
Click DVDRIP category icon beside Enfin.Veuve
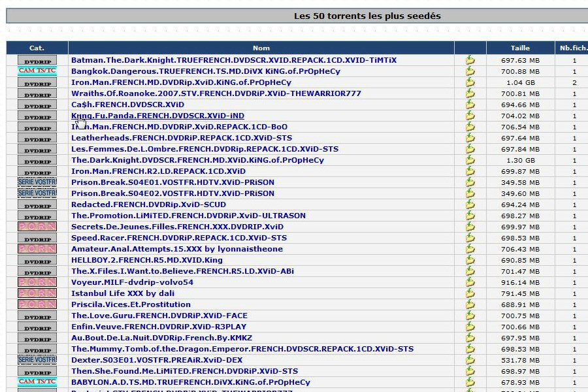37,327
